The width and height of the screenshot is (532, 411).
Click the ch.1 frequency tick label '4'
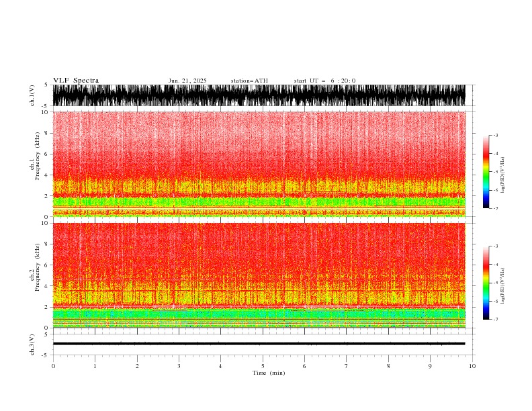coord(47,175)
